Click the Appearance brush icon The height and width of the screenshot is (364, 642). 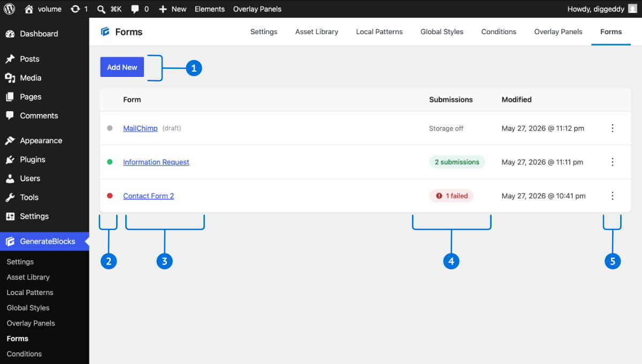(10, 141)
